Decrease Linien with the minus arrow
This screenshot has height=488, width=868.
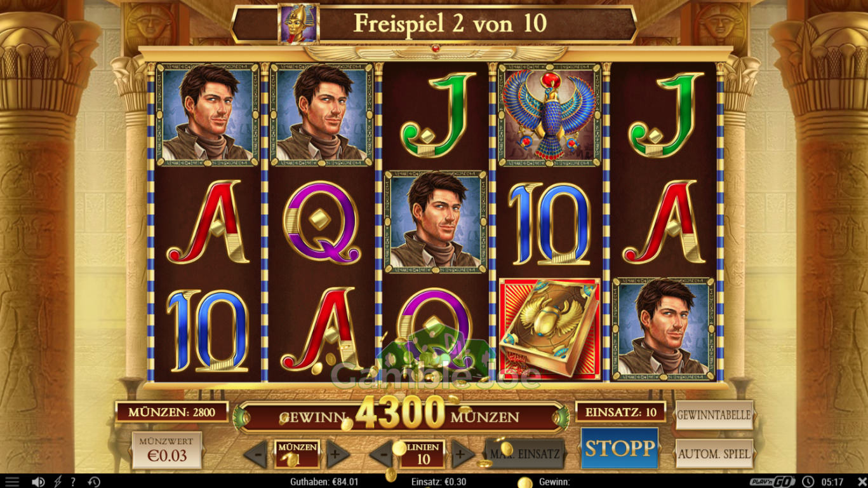pos(381,454)
